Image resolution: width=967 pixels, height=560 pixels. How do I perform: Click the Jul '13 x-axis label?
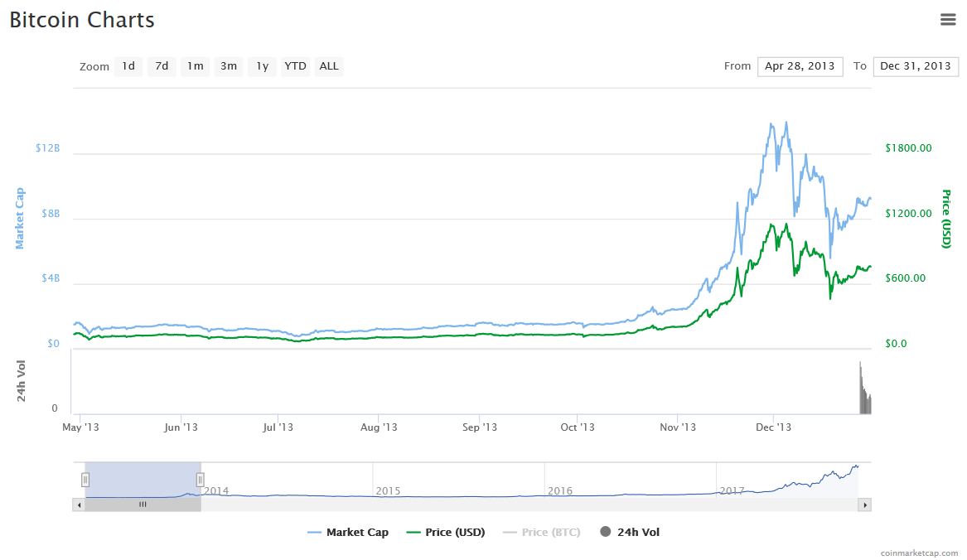(278, 427)
